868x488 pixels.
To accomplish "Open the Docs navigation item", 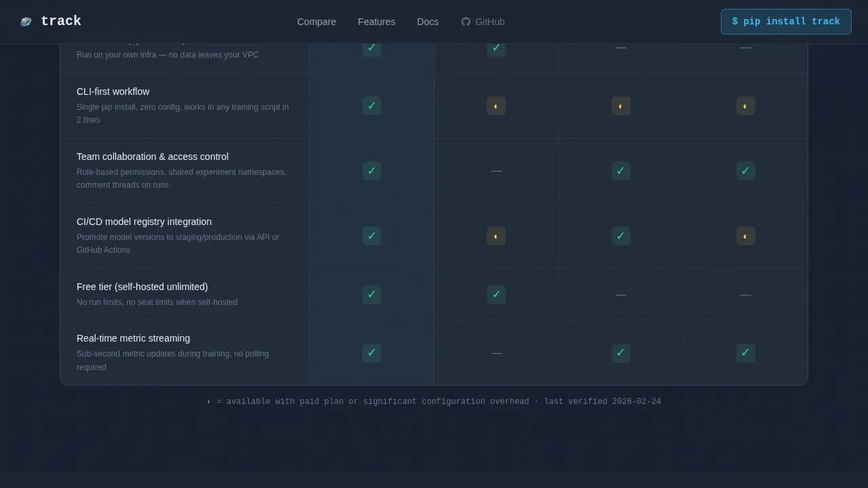I will pos(427,22).
